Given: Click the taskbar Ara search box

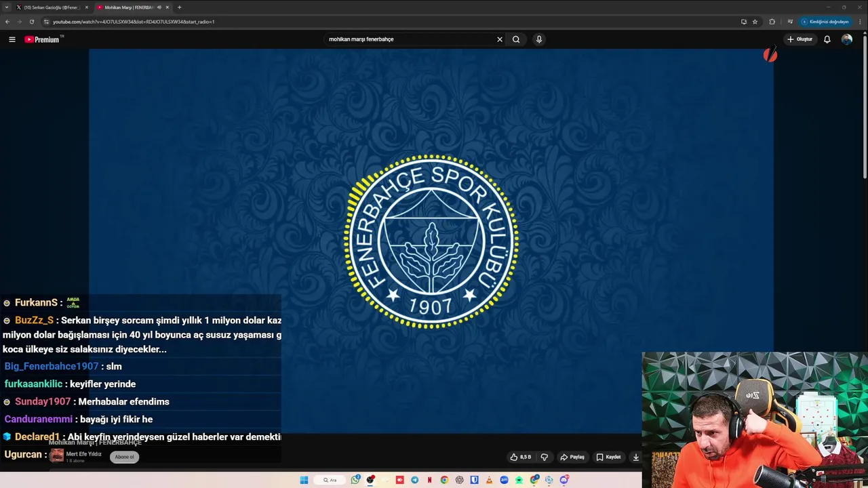Looking at the screenshot, I should tap(330, 480).
